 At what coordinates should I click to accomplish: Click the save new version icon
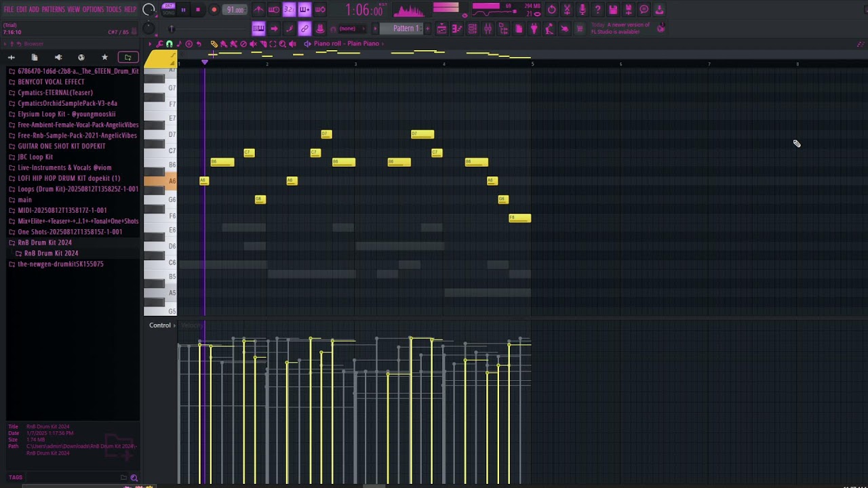[x=629, y=9]
